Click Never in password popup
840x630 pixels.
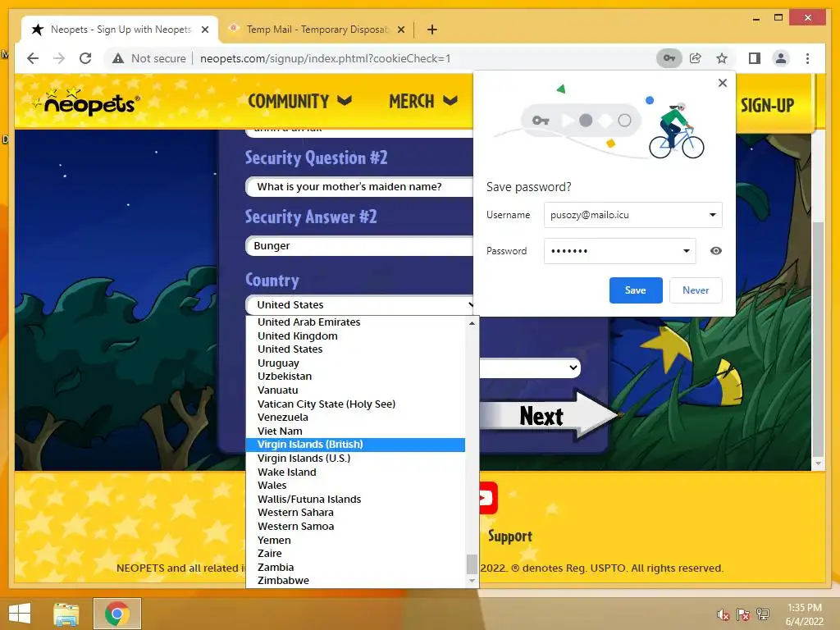tap(696, 290)
